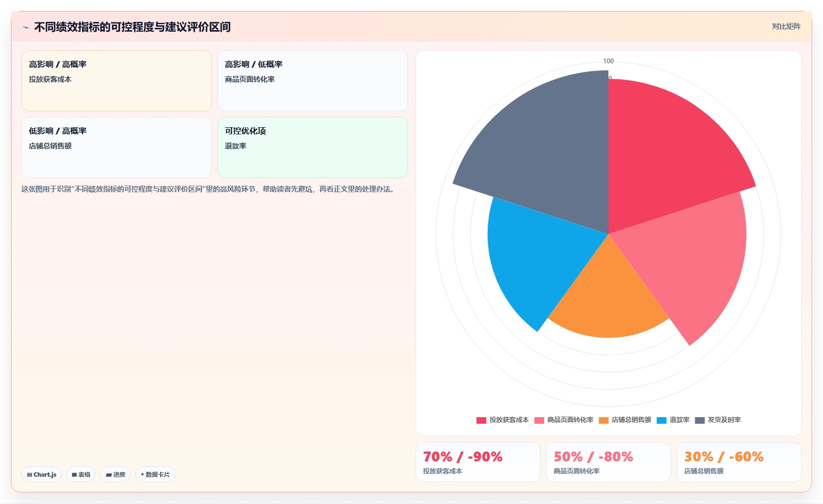The height and width of the screenshot is (504, 823).
Task: Click the 投放获客成本 text in the first matrix card
Action: tap(50, 79)
